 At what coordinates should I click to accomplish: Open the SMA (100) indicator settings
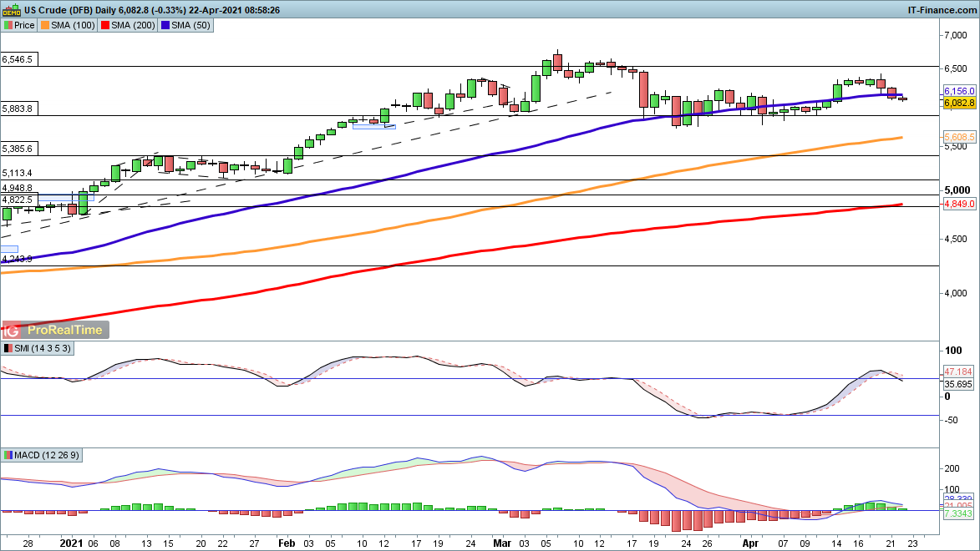point(69,25)
